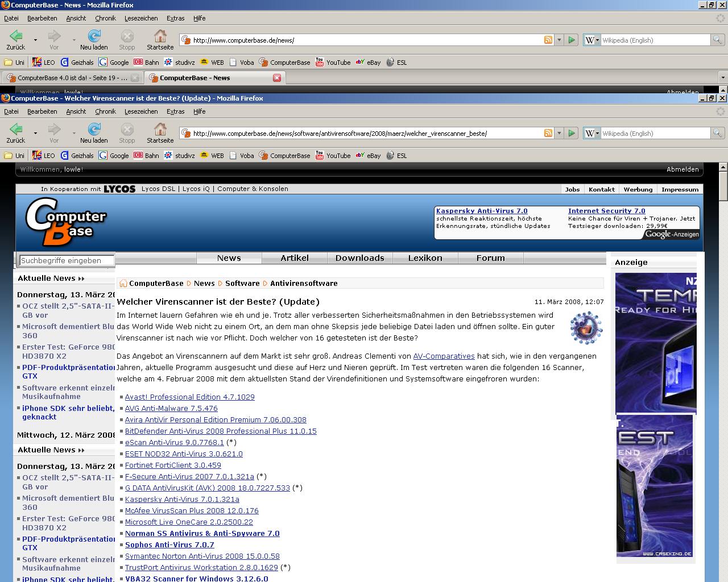This screenshot has width=728, height=582.
Task: Open URL history dropdown in front window
Action: tap(560, 133)
